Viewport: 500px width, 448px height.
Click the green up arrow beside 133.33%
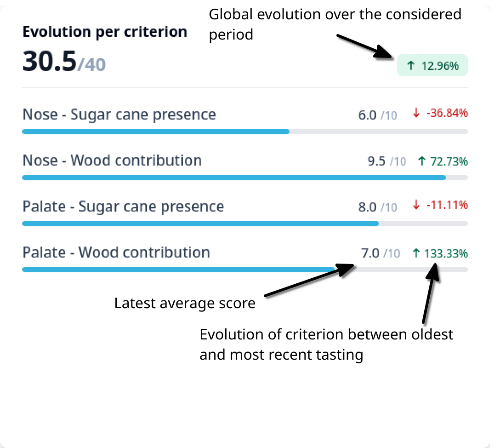[416, 253]
